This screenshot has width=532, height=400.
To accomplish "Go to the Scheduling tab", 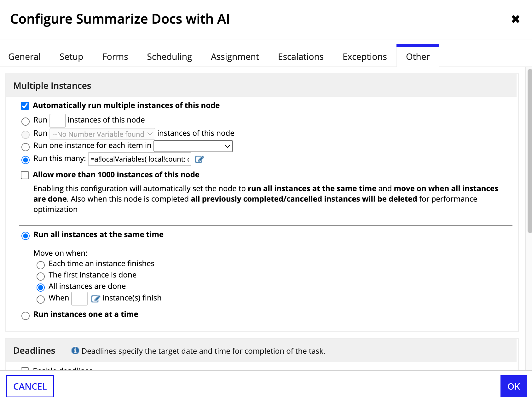I will (169, 57).
